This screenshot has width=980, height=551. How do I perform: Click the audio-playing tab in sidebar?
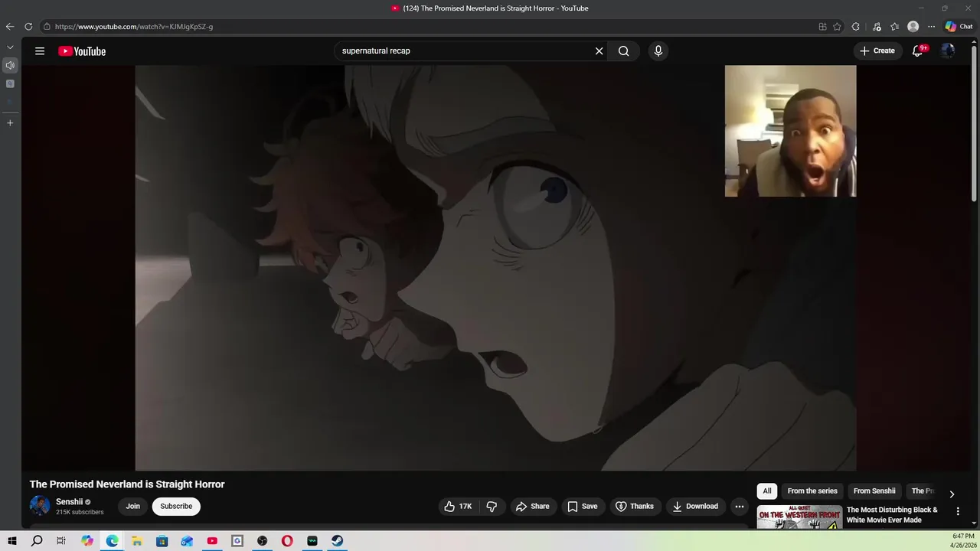coord(10,66)
